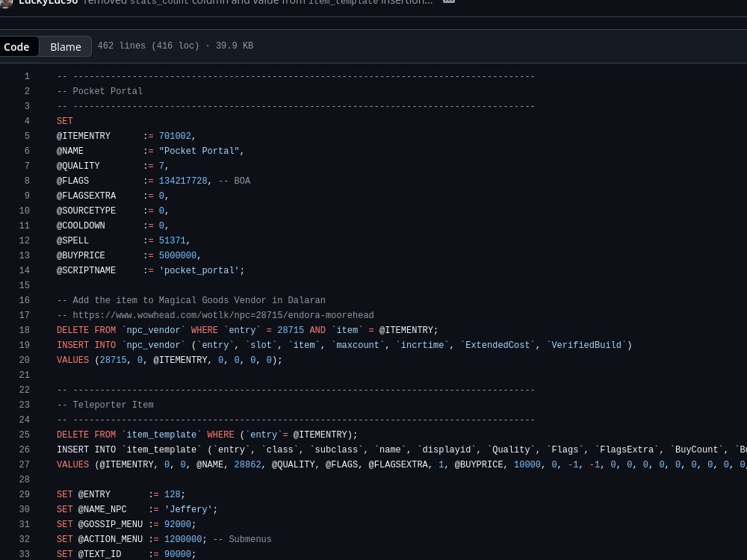
Task: Click the spell value 51371
Action: 172,240
